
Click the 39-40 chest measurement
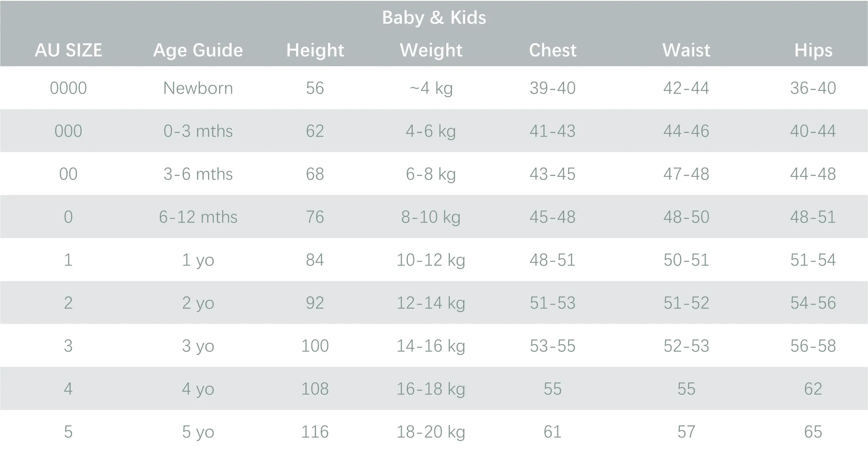pos(553,88)
